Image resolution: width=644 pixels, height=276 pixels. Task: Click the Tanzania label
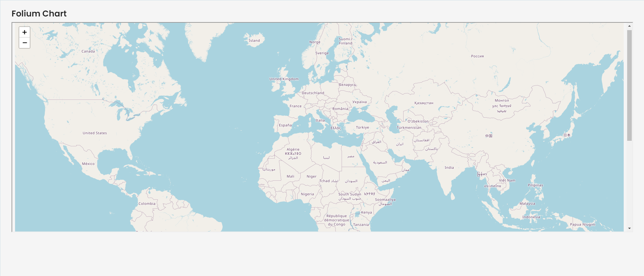361,225
